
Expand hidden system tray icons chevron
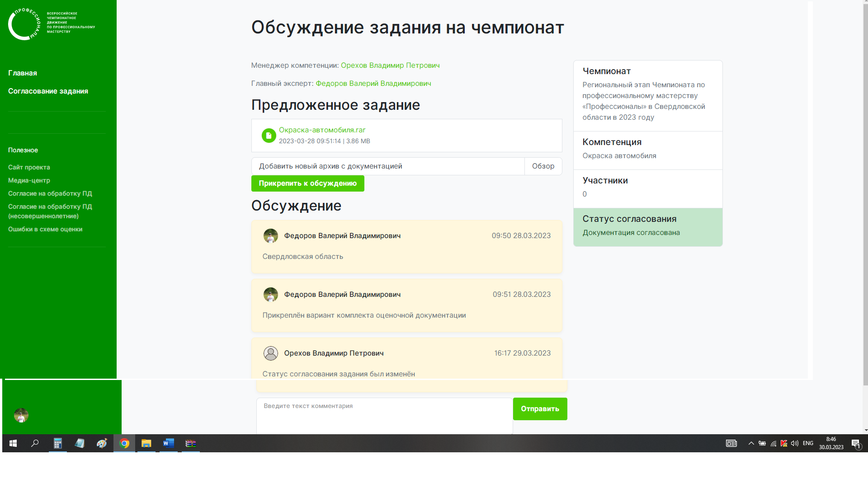pyautogui.click(x=751, y=444)
